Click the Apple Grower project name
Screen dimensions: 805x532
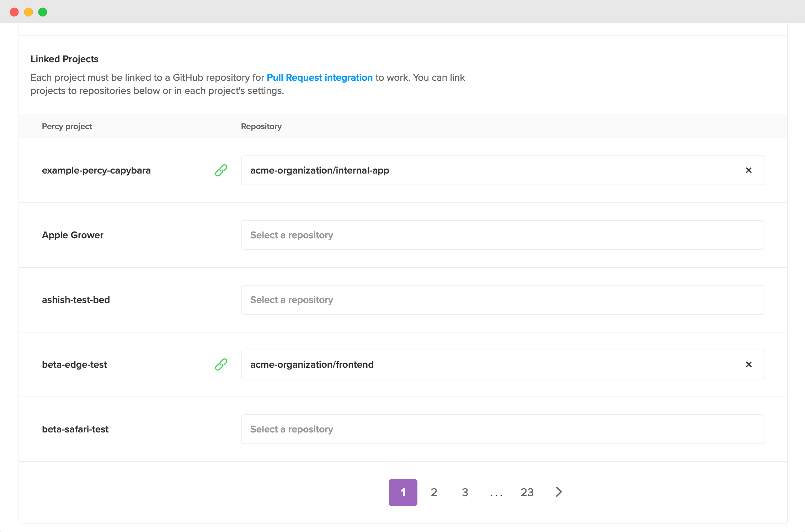point(73,235)
